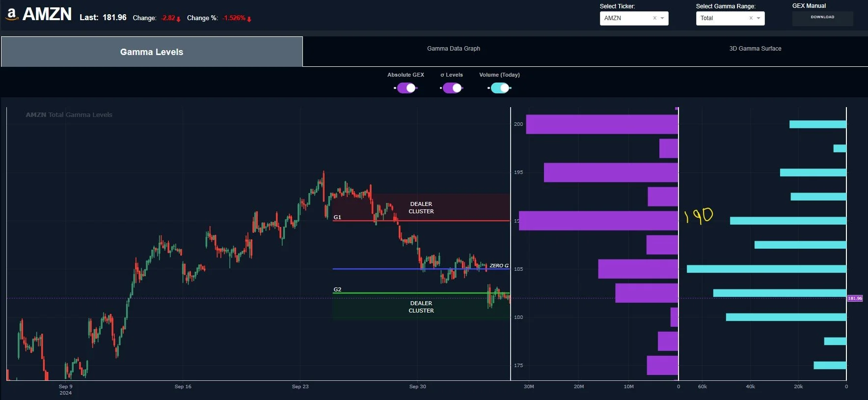Open the Select Gamma Range dropdown arrow

(x=759, y=18)
